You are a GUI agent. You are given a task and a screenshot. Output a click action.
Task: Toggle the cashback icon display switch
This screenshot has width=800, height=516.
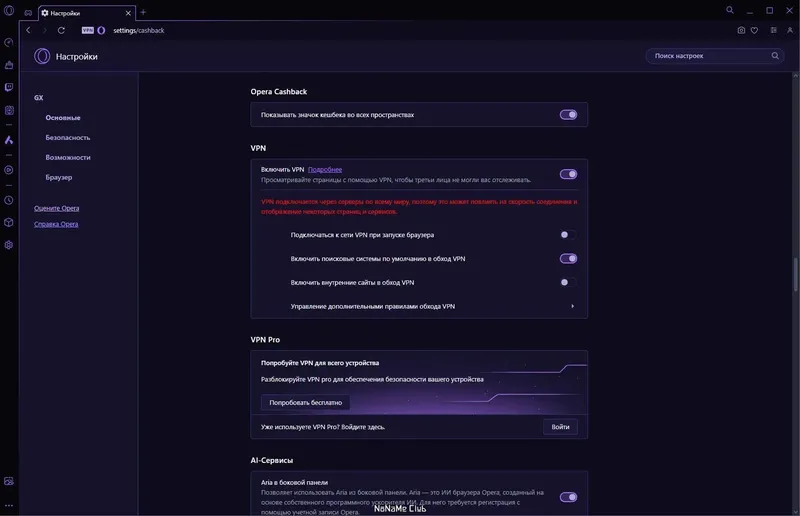click(x=568, y=115)
